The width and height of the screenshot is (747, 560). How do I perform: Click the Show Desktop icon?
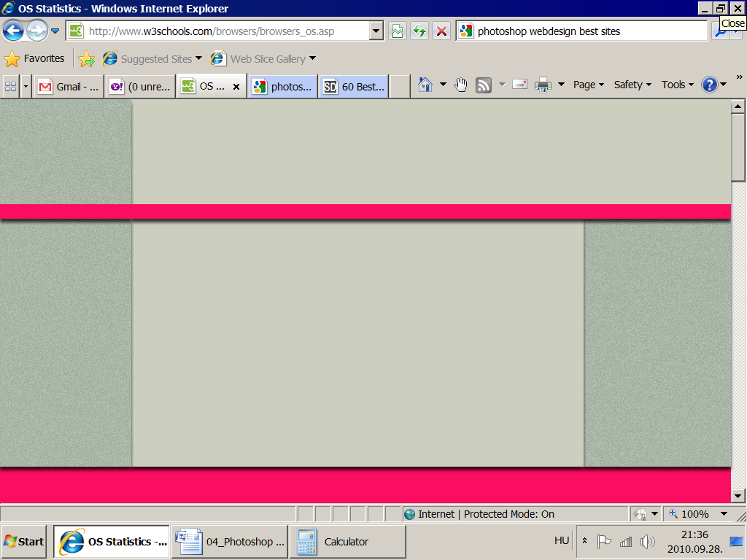click(736, 542)
